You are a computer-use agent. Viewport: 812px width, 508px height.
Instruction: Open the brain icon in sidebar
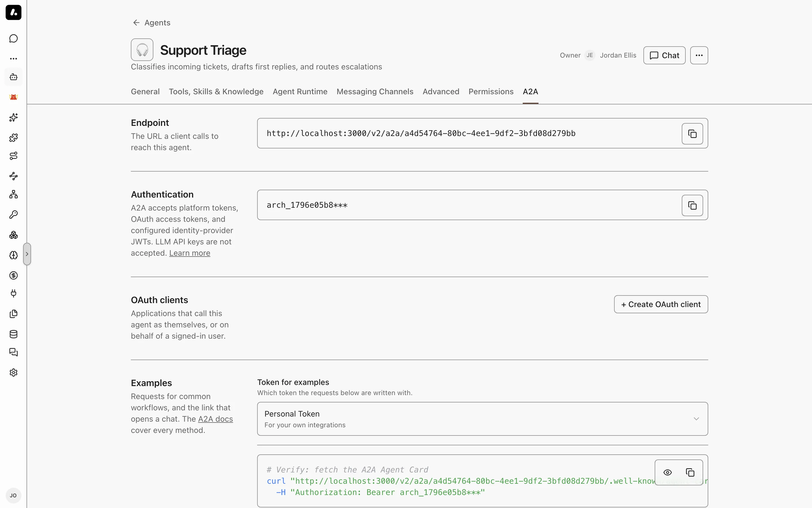pyautogui.click(x=14, y=255)
